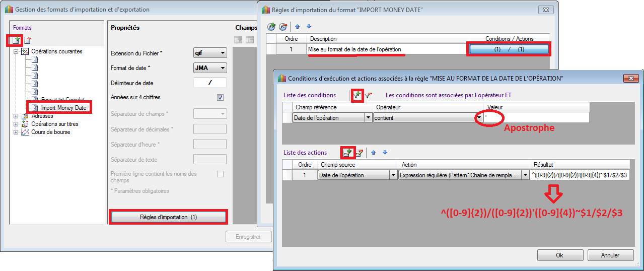Expand the 'Opérations sur titres' tree node

click(16, 124)
